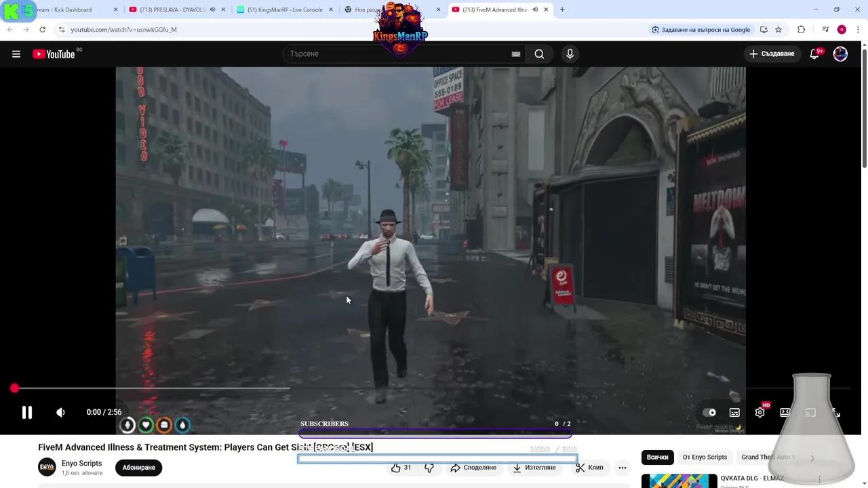Open the YouTube account avatar menu
868x488 pixels.
tap(840, 54)
